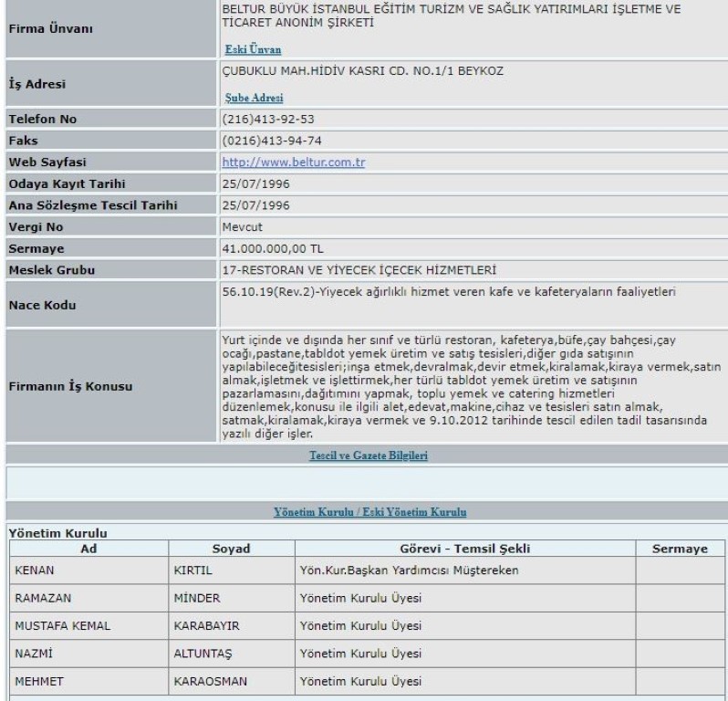Select board member KENAN in the table
Viewport: 728px width, 701px height.
coord(35,570)
